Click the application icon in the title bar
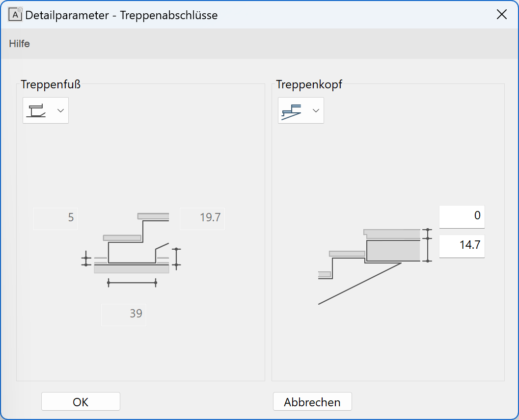Viewport: 519px width, 420px height. [16, 15]
